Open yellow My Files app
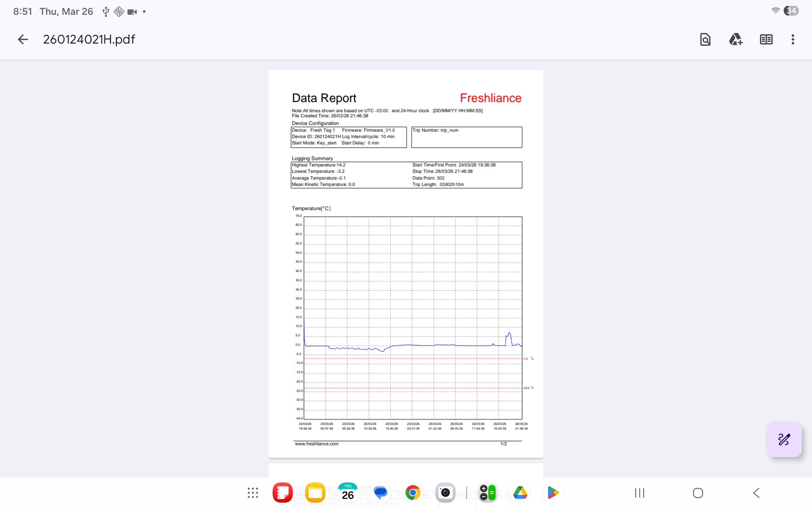 (315, 493)
